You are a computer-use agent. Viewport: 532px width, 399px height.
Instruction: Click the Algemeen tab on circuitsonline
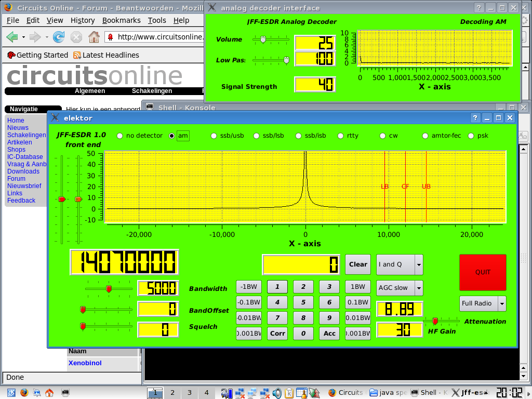click(90, 91)
